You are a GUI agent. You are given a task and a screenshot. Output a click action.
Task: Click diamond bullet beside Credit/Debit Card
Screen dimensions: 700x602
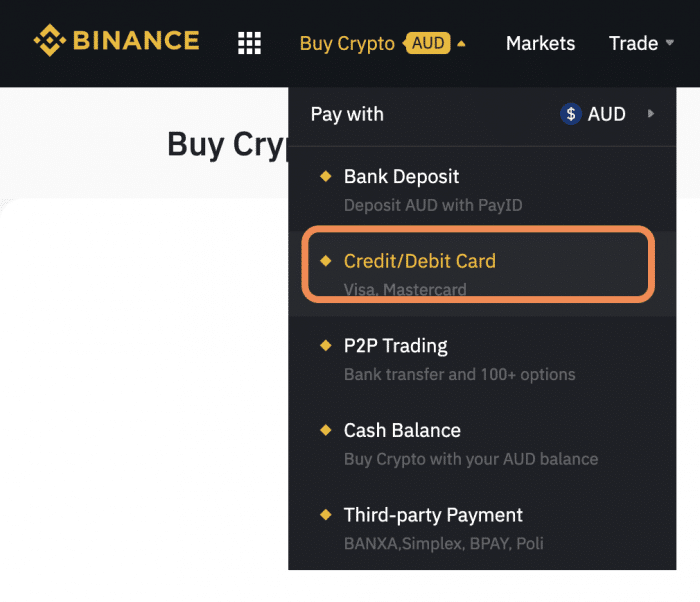(x=326, y=260)
